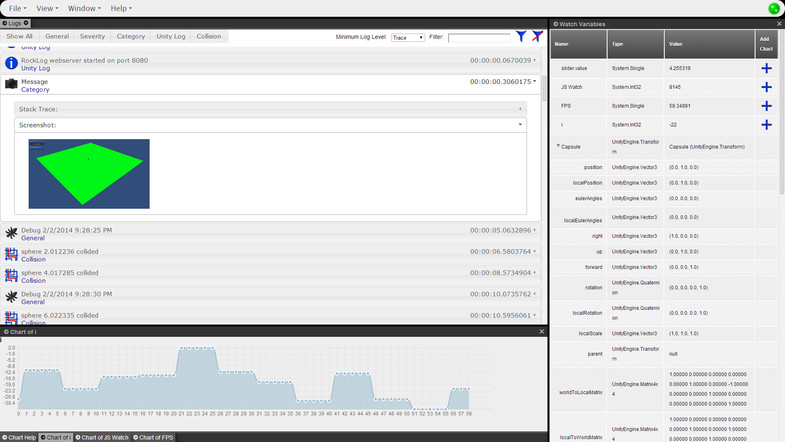Expand the sphere 2.012236 collided entry arrow
This screenshot has width=785, height=442.
click(535, 251)
